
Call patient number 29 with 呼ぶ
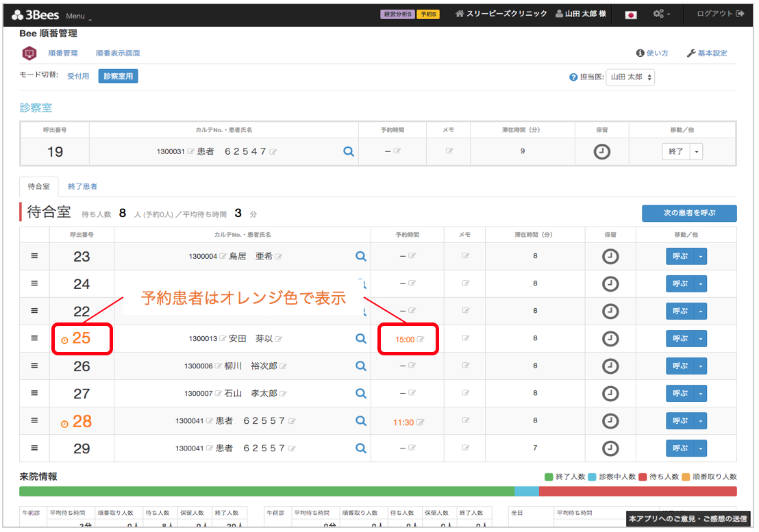click(680, 448)
